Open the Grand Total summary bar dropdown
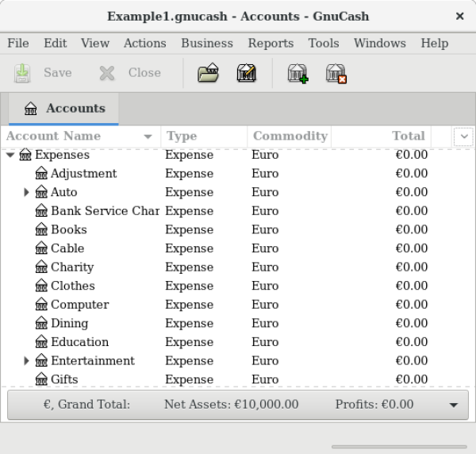The image size is (476, 454). coord(453,405)
